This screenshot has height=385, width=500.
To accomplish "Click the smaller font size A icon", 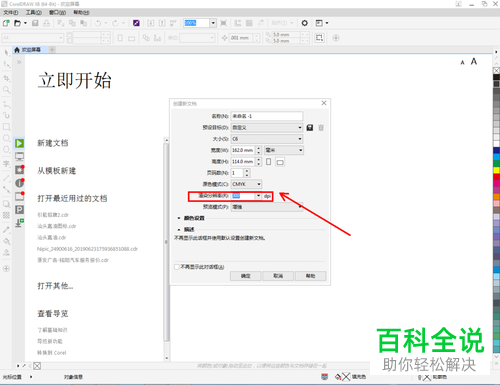I will [462, 62].
